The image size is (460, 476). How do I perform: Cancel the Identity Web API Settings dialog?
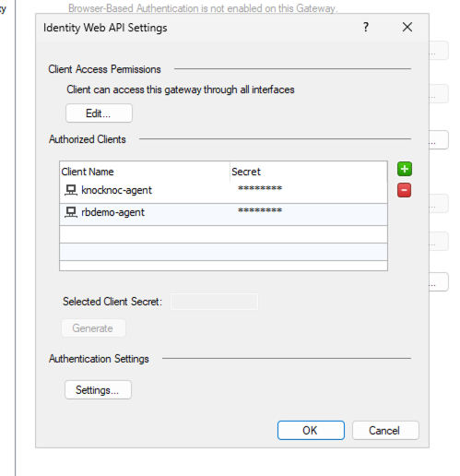385,430
